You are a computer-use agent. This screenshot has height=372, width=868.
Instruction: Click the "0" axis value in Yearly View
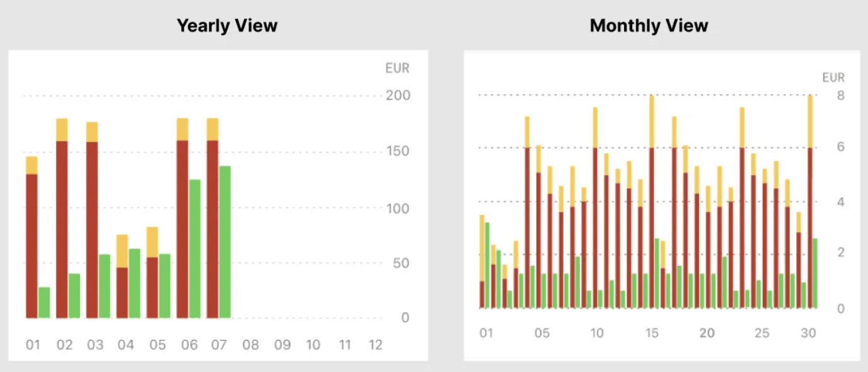click(405, 318)
